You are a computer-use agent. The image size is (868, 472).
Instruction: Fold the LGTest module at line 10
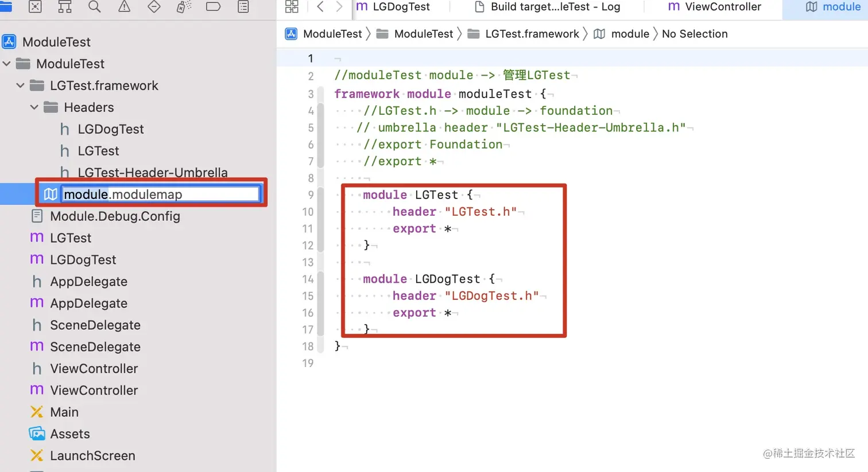click(321, 221)
